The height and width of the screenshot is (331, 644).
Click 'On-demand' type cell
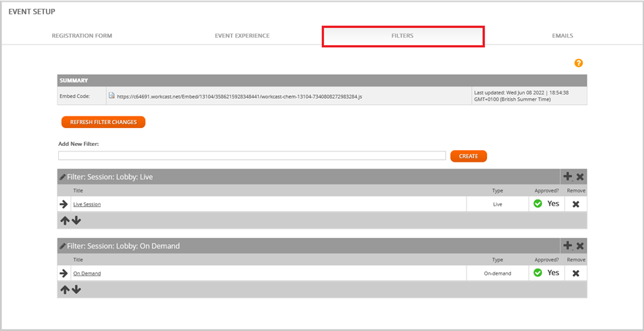[x=497, y=273]
